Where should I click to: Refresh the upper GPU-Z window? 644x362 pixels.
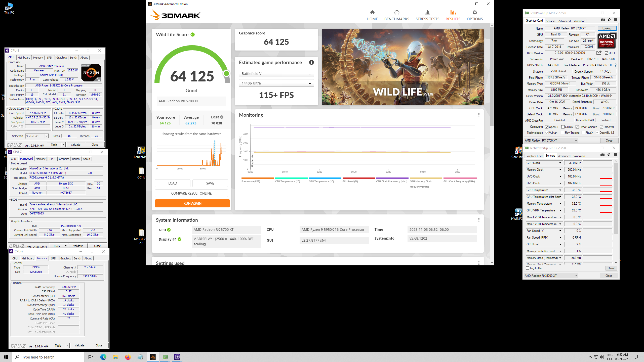coord(609,20)
